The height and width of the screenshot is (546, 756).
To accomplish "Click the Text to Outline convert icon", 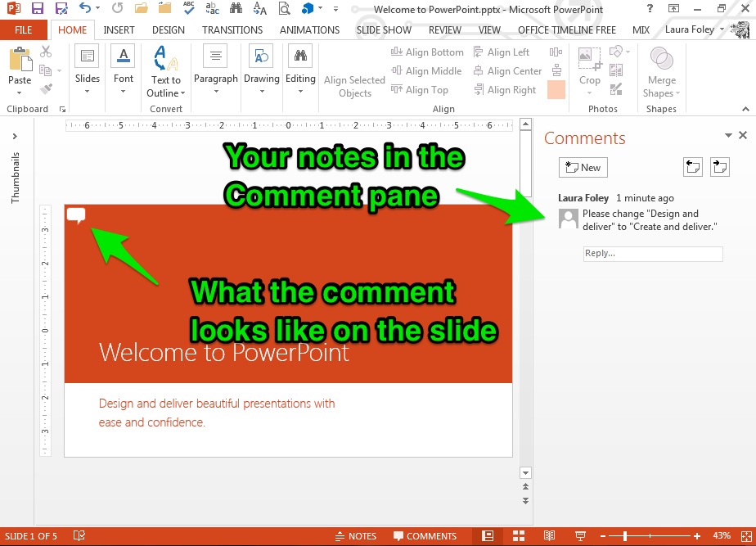I will pos(165,58).
